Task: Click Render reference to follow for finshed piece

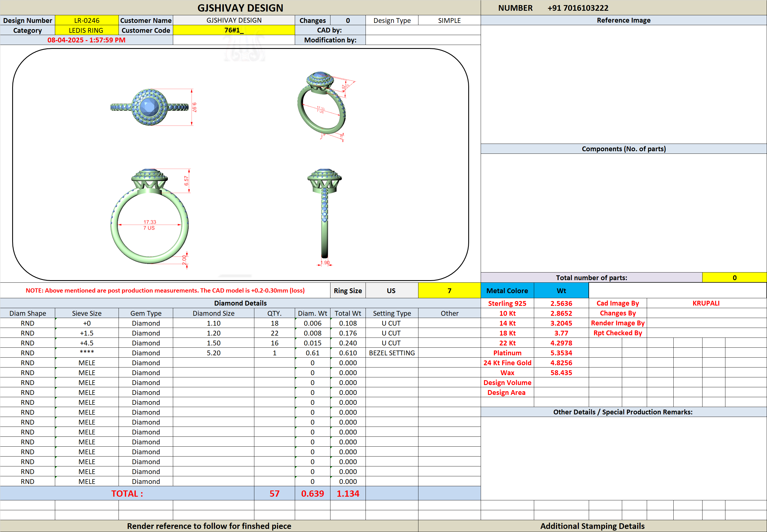Action: click(x=209, y=526)
